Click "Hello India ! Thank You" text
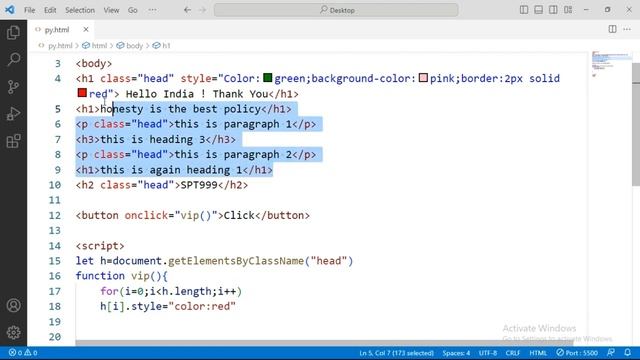 pos(197,94)
